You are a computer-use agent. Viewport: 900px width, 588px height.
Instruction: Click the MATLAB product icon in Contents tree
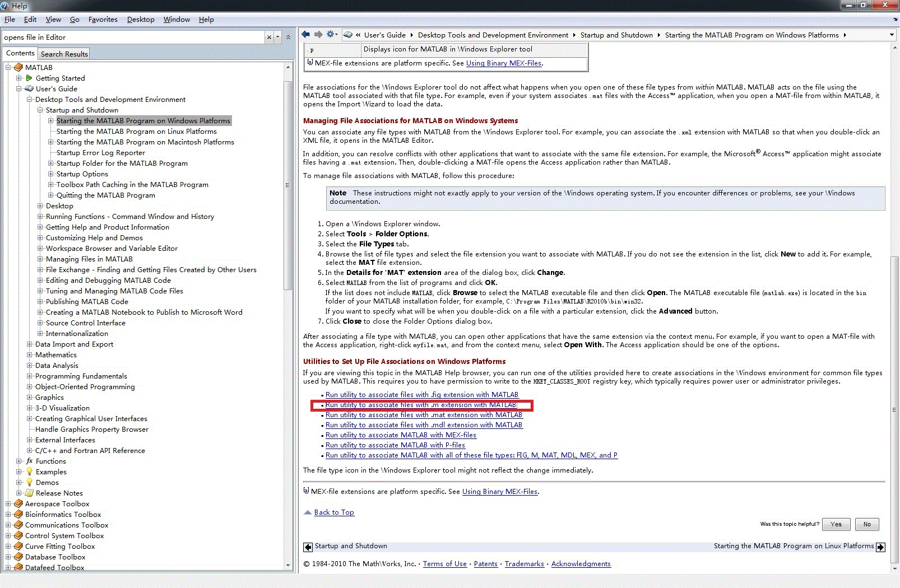(18, 67)
